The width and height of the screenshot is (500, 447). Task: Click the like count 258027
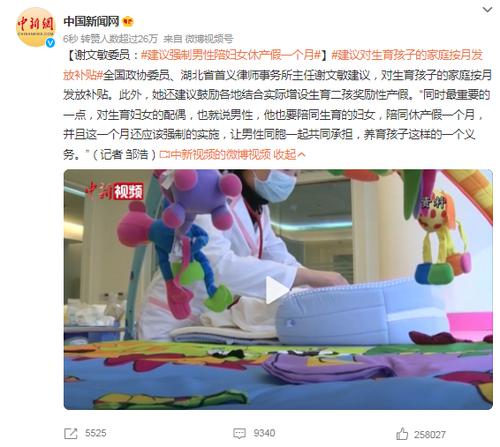(430, 435)
